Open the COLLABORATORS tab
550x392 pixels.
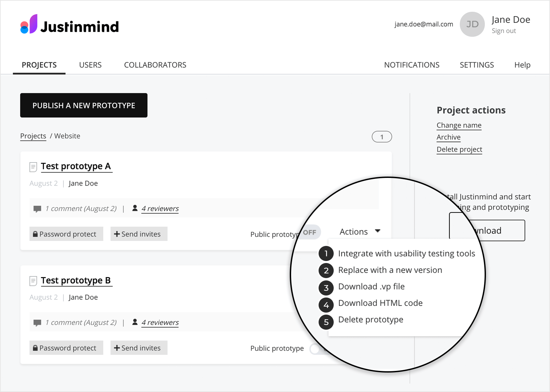click(x=155, y=65)
